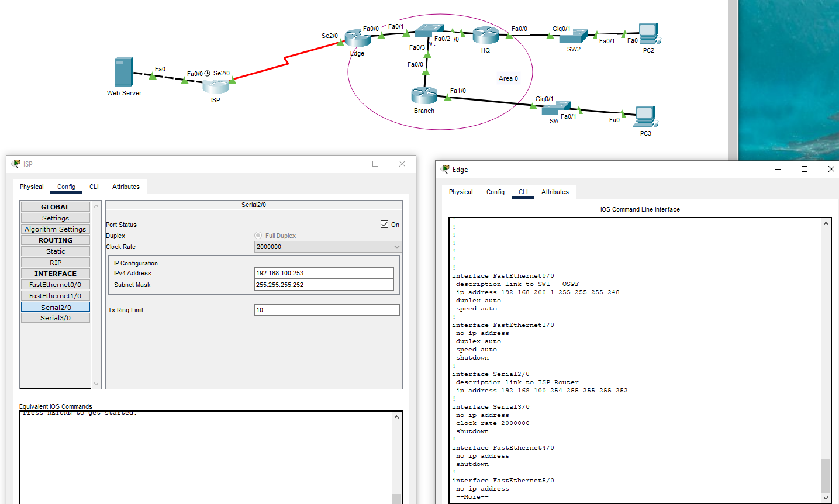Screen dimensions: 839x504
Task: Click the INTERFACE section button
Action: 56,274
